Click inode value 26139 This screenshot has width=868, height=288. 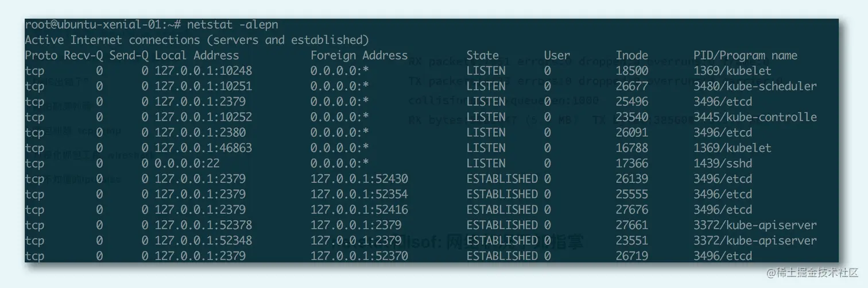[x=632, y=179]
